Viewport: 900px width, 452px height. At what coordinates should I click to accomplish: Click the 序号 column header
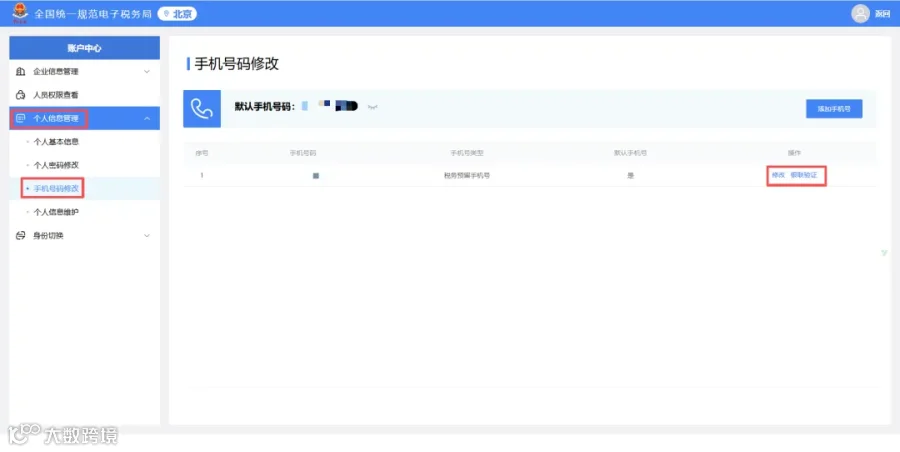tap(202, 153)
